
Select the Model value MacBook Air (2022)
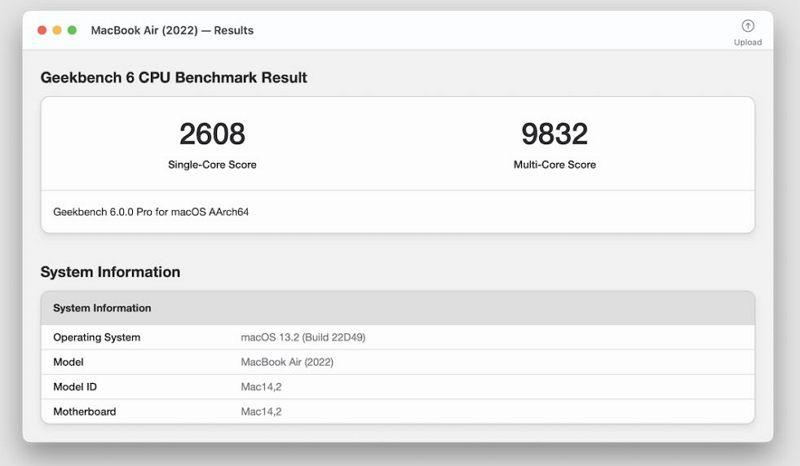click(x=287, y=362)
